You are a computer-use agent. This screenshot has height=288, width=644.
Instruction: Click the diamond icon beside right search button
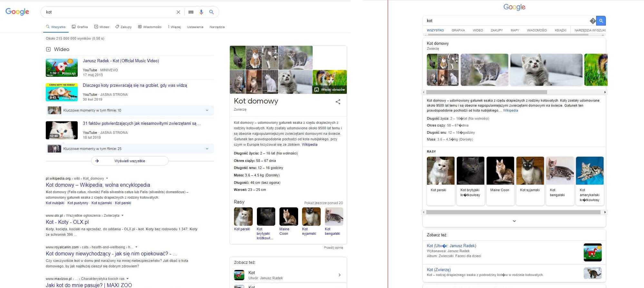(x=592, y=21)
